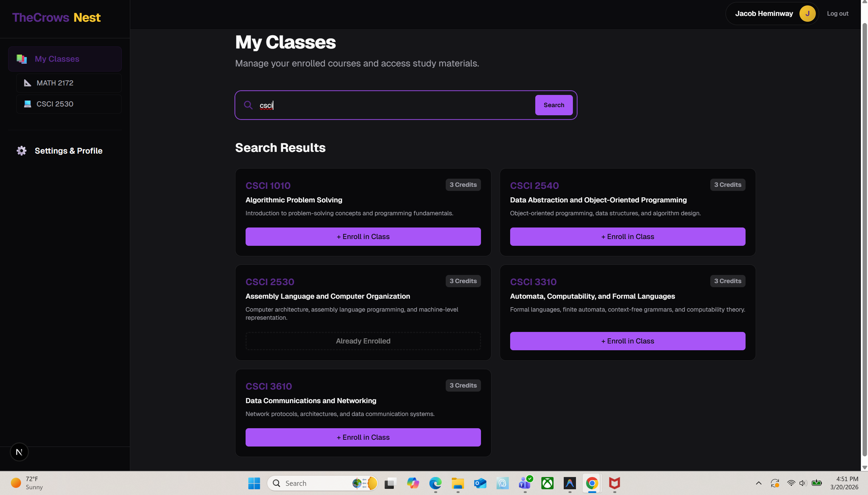This screenshot has width=868, height=495.
Task: Click the books icon beside My Classes
Action: coord(22,59)
